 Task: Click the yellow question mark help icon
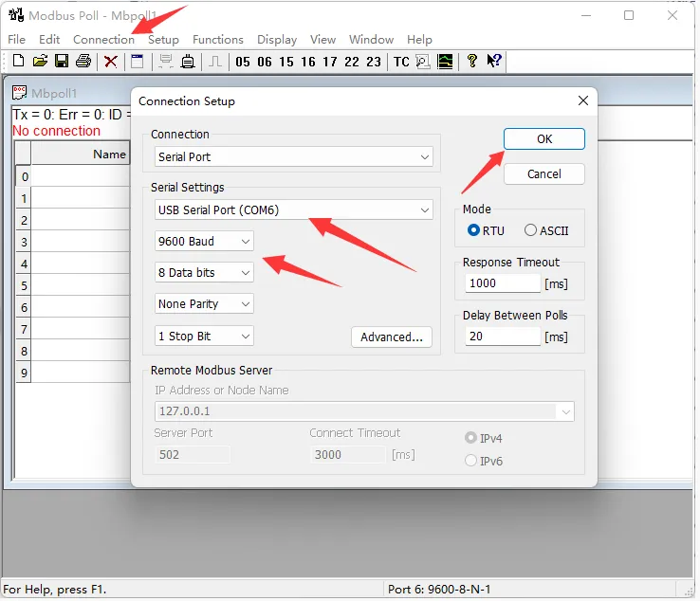472,62
